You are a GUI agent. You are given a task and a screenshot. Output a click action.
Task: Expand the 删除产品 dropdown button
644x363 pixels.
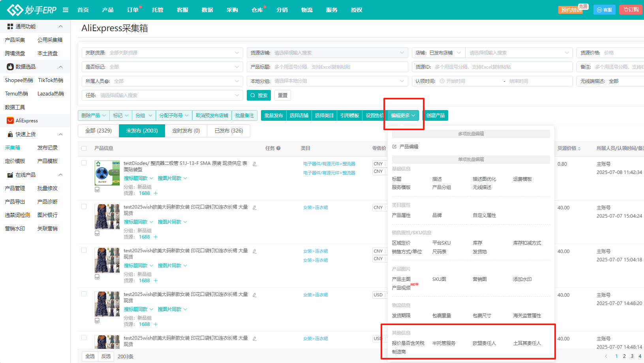(x=94, y=115)
